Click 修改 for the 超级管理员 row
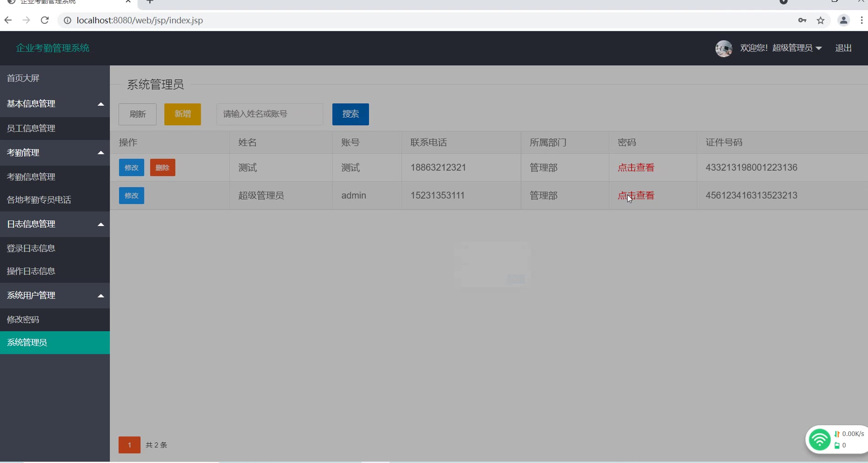 coord(131,195)
